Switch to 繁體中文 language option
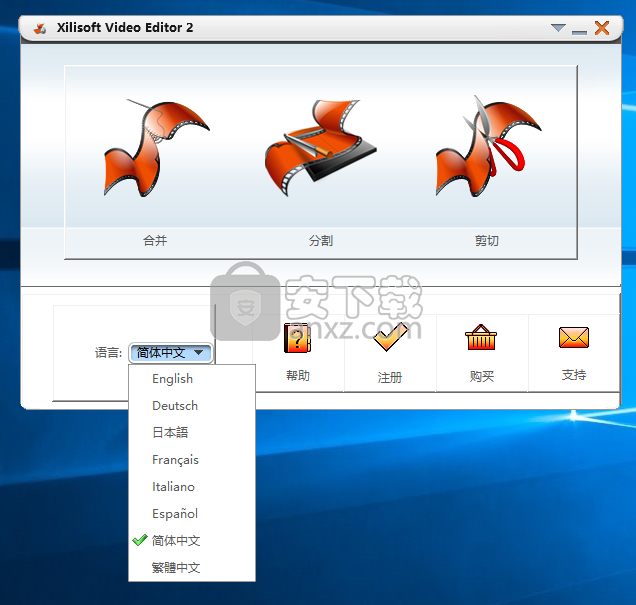This screenshot has width=636, height=605. pyautogui.click(x=192, y=568)
